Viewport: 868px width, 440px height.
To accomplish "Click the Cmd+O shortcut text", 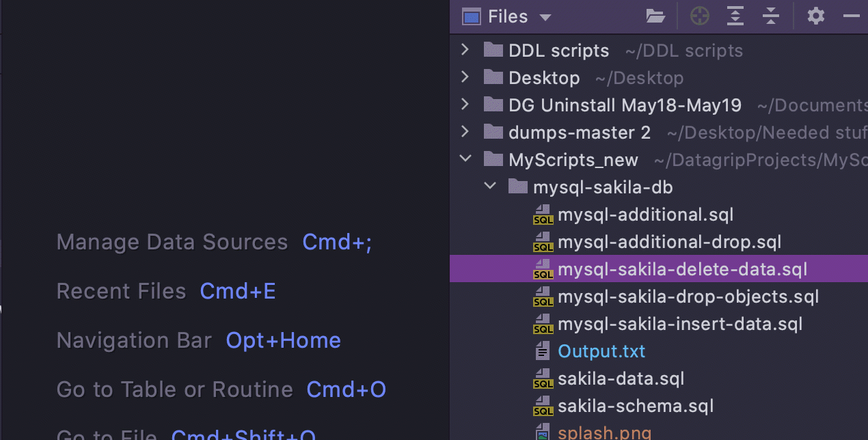I will click(347, 389).
